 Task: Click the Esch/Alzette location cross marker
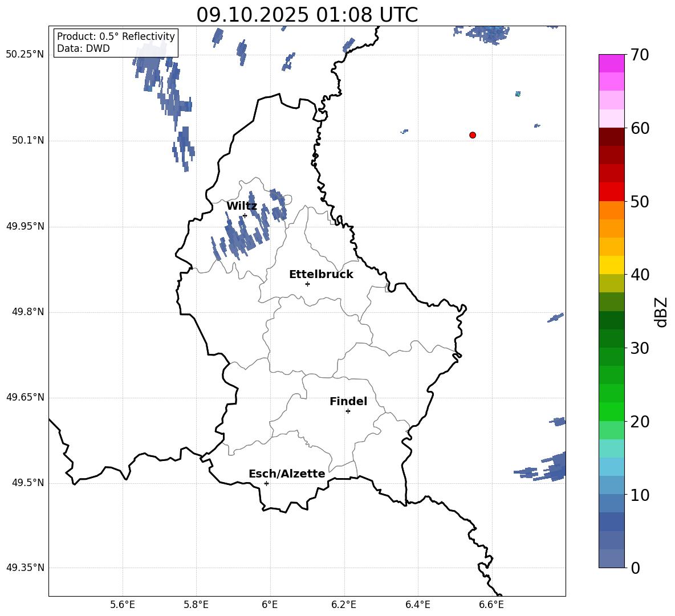click(266, 483)
